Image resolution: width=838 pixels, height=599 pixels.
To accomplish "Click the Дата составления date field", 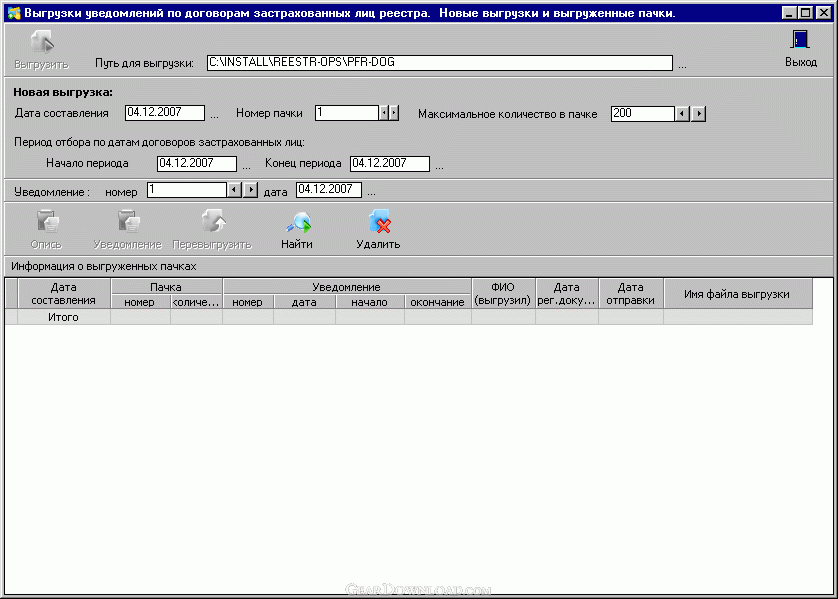I will [165, 113].
